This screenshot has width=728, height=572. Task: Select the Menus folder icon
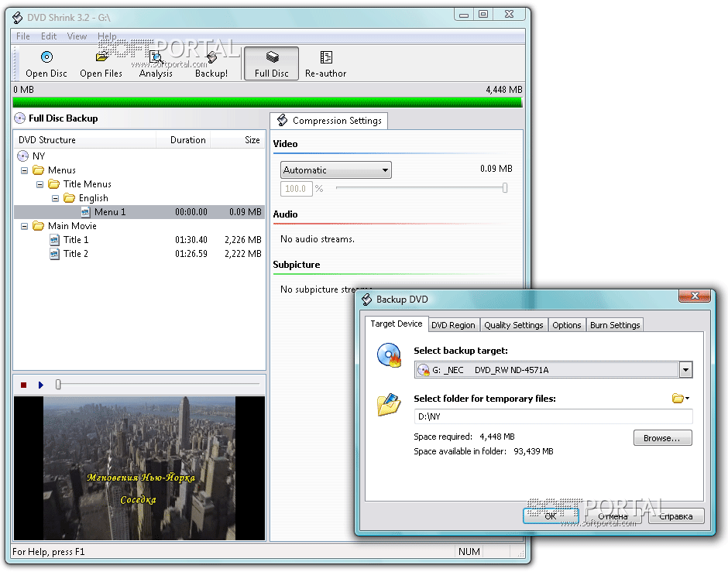(x=39, y=170)
